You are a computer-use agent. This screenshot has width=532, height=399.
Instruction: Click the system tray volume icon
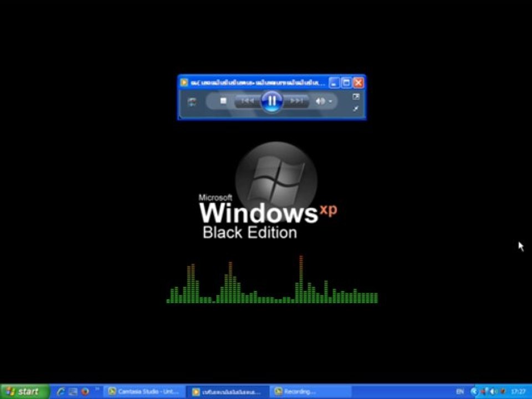click(494, 392)
